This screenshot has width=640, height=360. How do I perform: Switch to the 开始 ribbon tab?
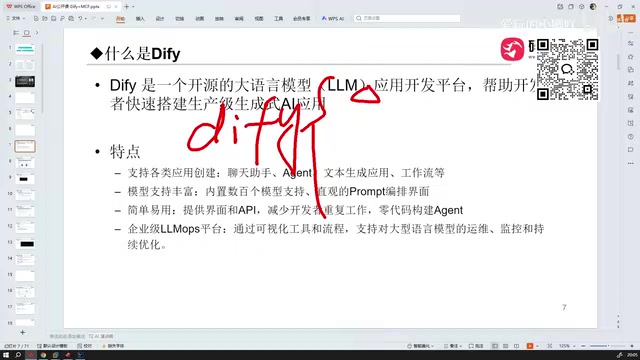tap(120, 19)
